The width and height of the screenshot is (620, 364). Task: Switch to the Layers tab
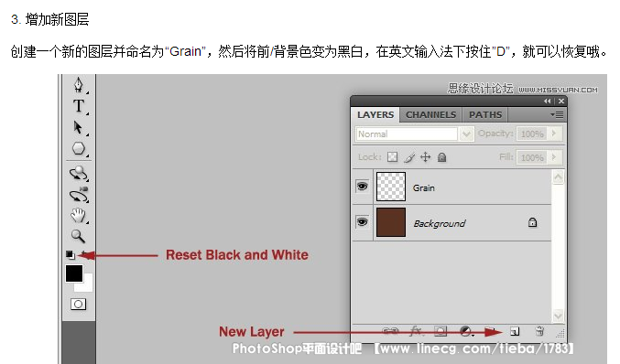(375, 115)
